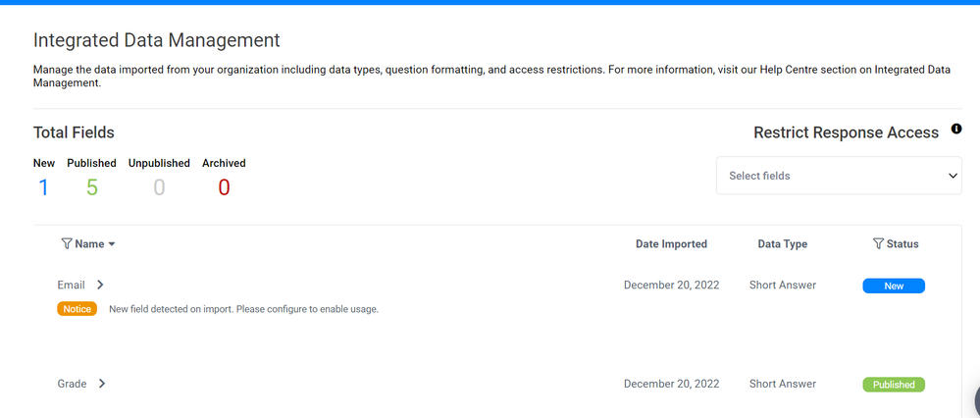Open the Email field name
This screenshot has width=980, height=418.
[71, 285]
